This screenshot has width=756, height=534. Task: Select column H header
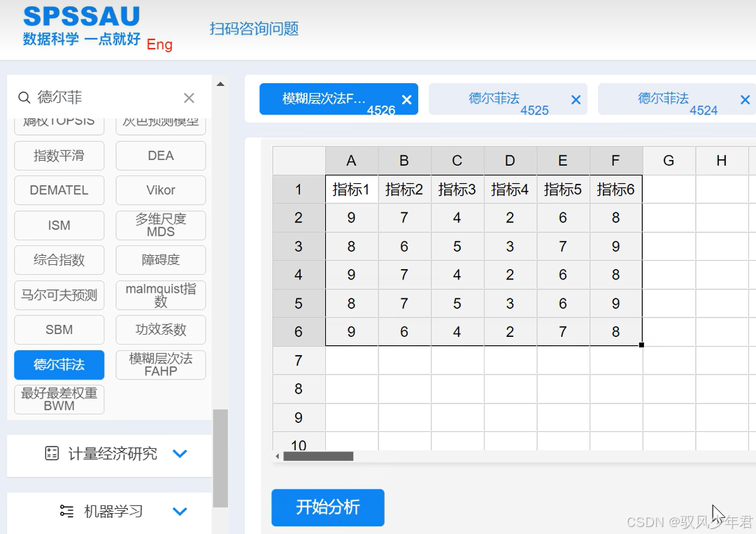point(722,161)
